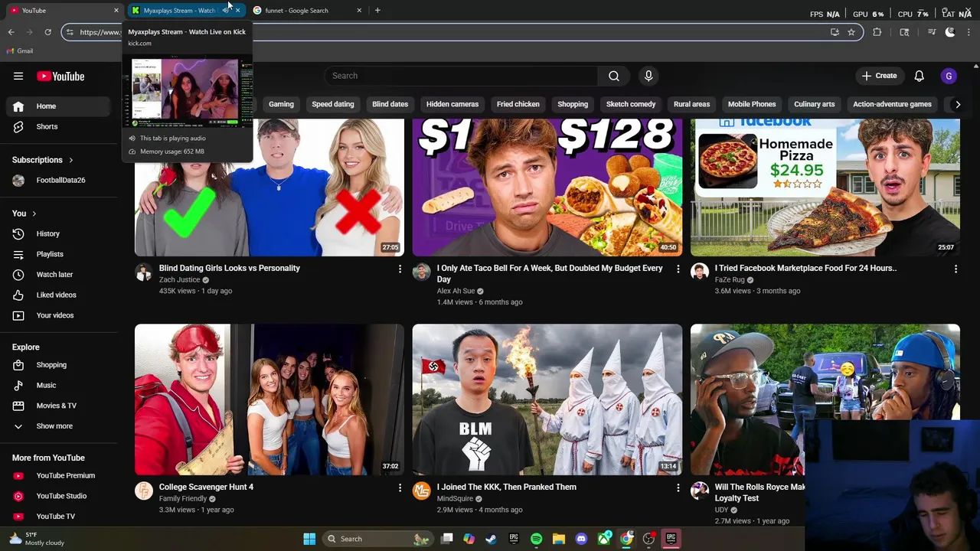Play the I Joined The KKK thumbnail
This screenshot has width=980, height=551.
(547, 399)
